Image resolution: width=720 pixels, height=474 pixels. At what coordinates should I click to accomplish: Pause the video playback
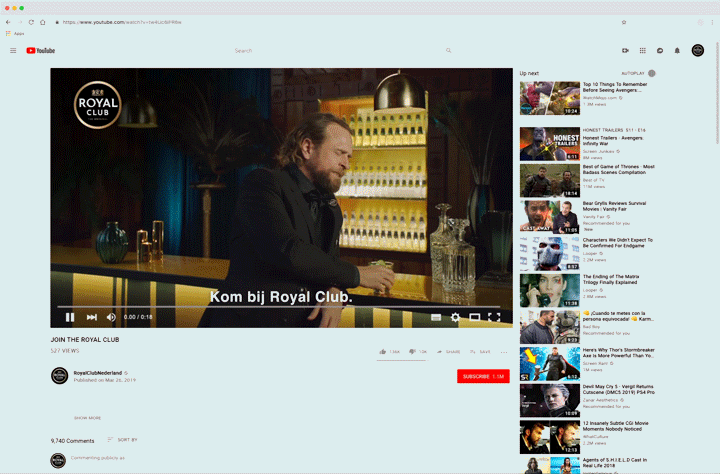click(x=70, y=317)
